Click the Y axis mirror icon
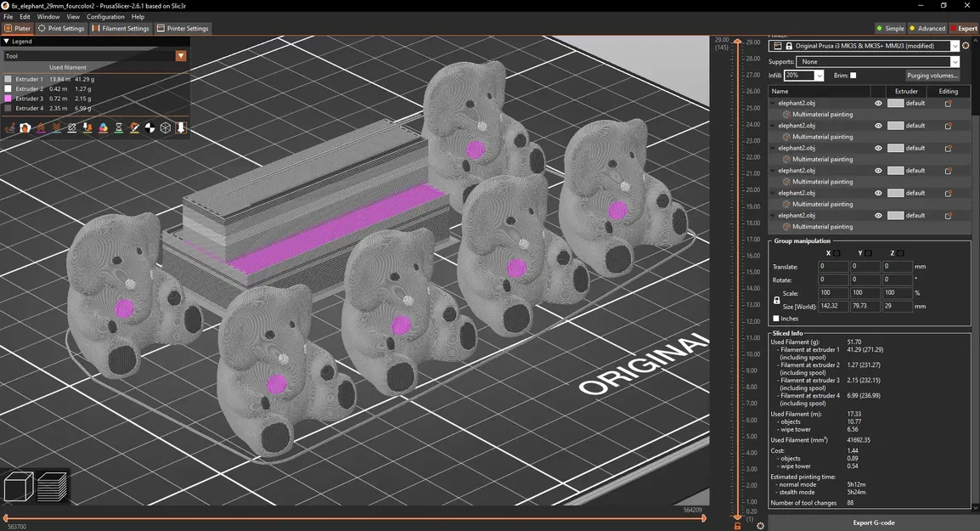Screen dimensions: 980x531 click(x=869, y=253)
